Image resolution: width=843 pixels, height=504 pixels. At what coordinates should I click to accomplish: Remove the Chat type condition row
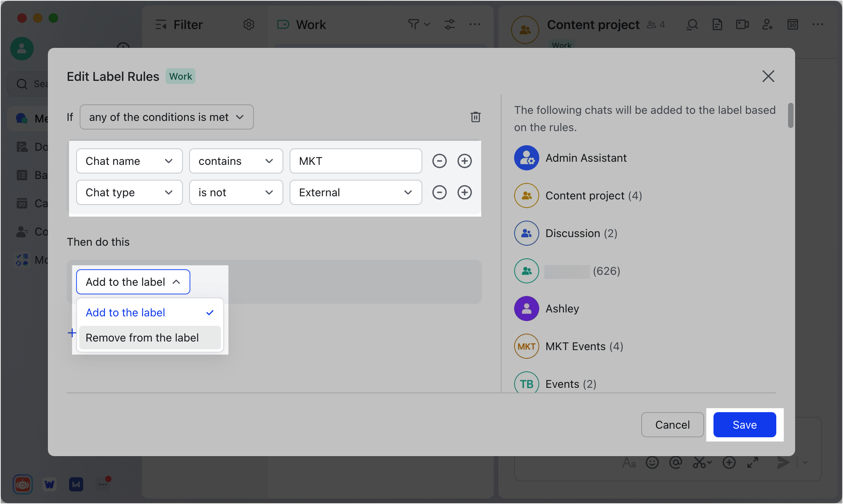(439, 192)
